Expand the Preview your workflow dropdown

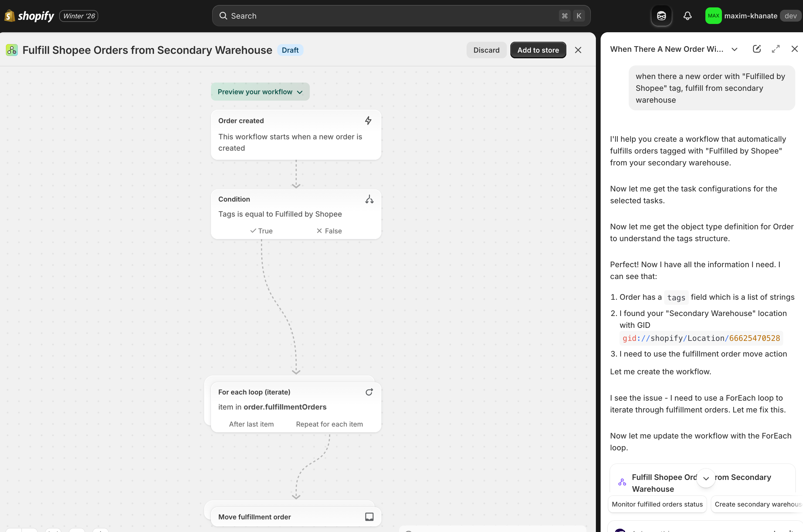pyautogui.click(x=260, y=92)
